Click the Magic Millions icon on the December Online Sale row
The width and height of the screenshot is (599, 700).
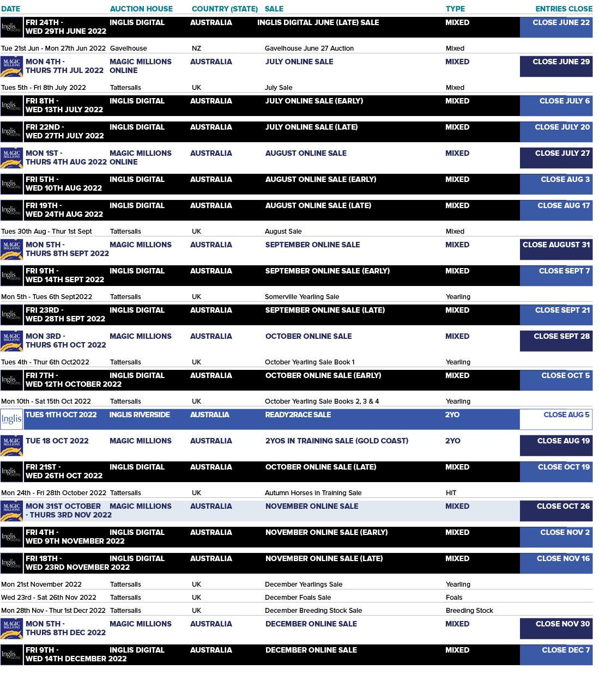tap(12, 628)
